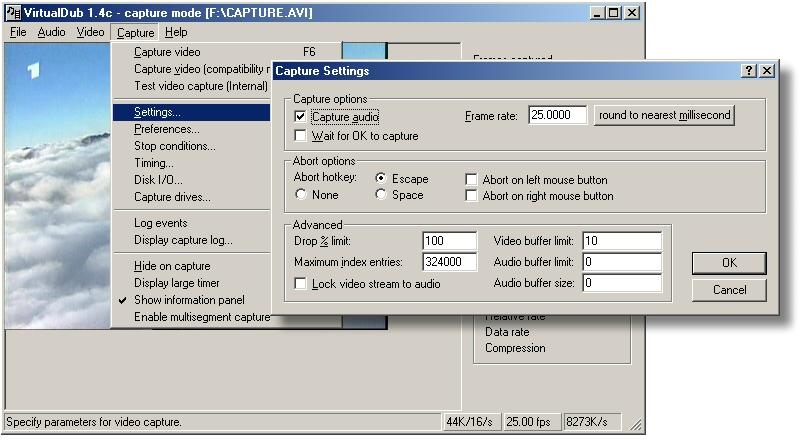801x442 pixels.
Task: Select the None abort hotkey radio
Action: pos(300,194)
